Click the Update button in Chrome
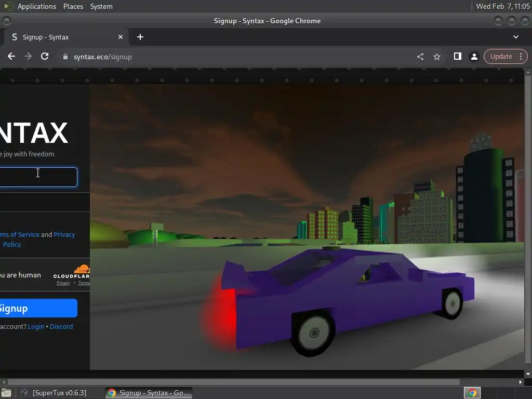 (x=501, y=56)
